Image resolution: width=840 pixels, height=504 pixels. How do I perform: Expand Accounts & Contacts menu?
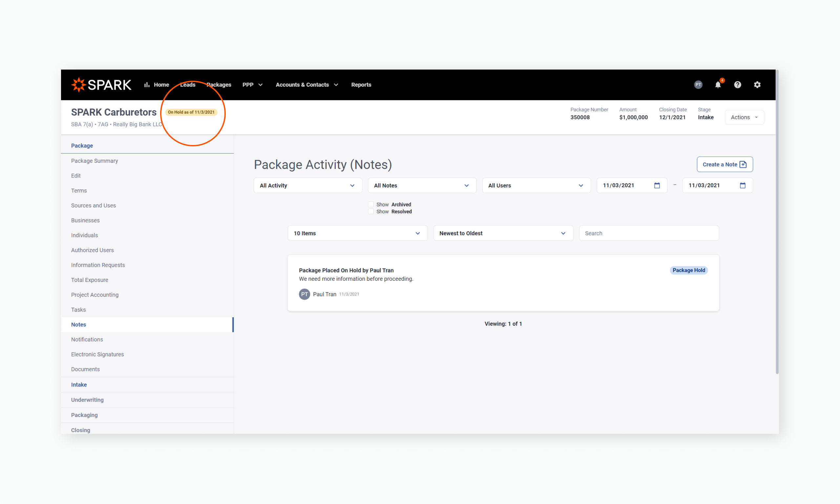306,85
